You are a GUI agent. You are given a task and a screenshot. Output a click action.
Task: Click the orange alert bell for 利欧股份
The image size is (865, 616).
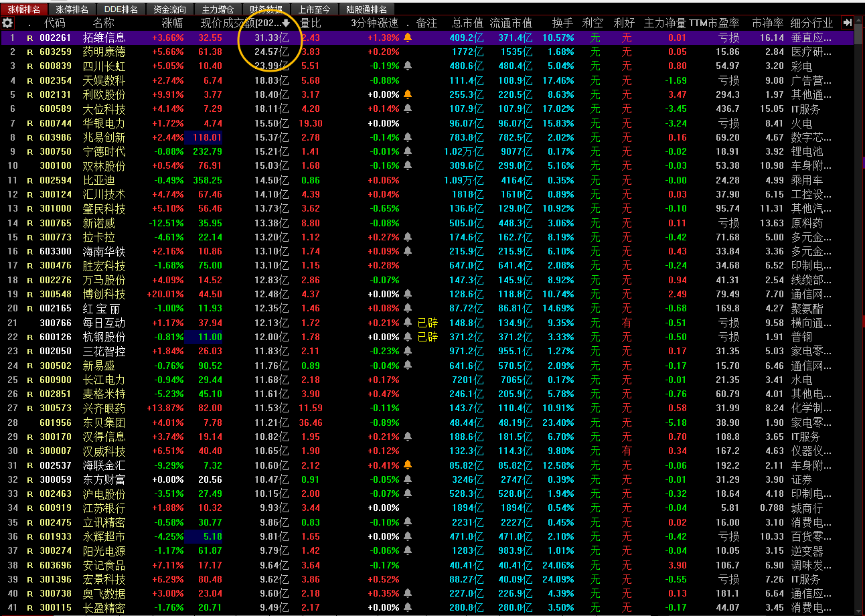coord(408,94)
